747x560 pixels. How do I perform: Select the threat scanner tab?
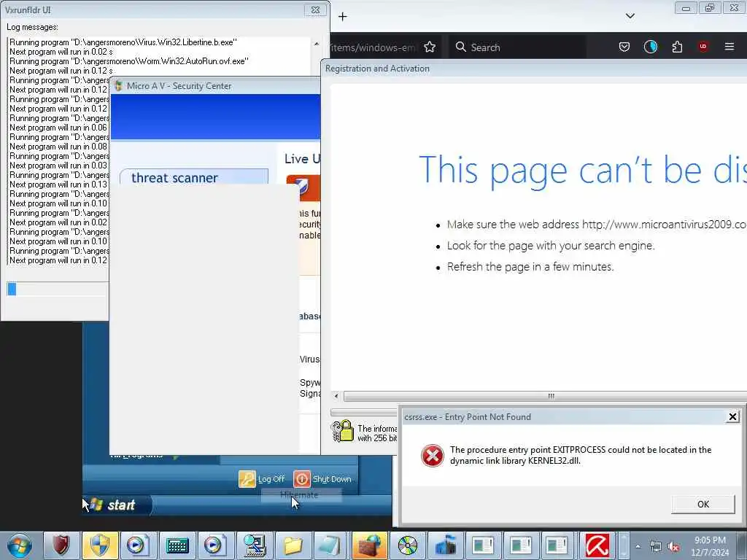coord(193,177)
